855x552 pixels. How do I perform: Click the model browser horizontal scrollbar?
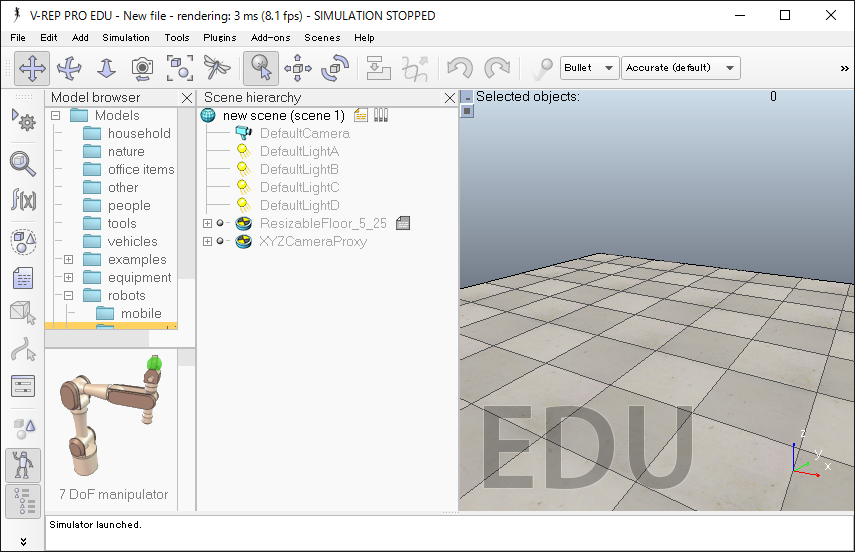tap(97, 339)
